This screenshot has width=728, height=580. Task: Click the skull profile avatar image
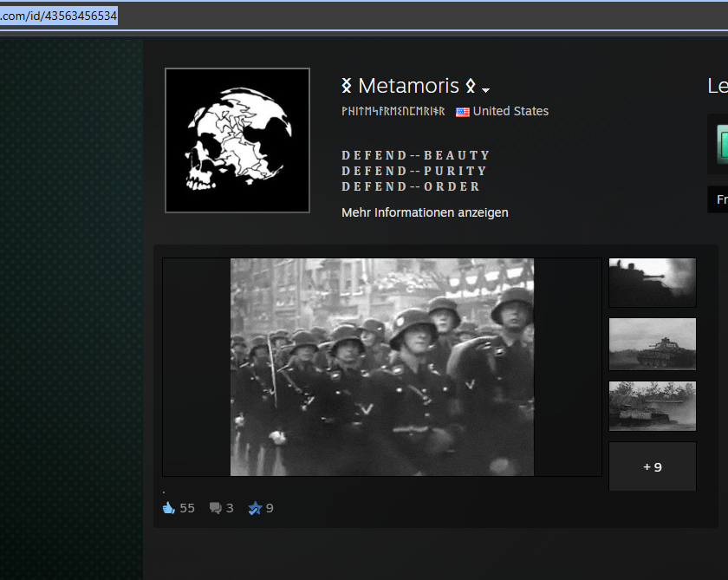coord(237,140)
